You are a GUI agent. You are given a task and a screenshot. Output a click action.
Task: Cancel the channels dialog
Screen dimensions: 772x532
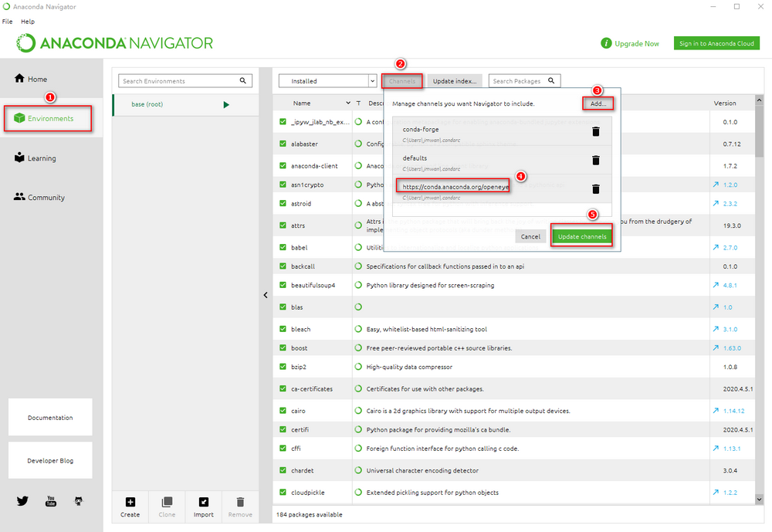tap(530, 236)
